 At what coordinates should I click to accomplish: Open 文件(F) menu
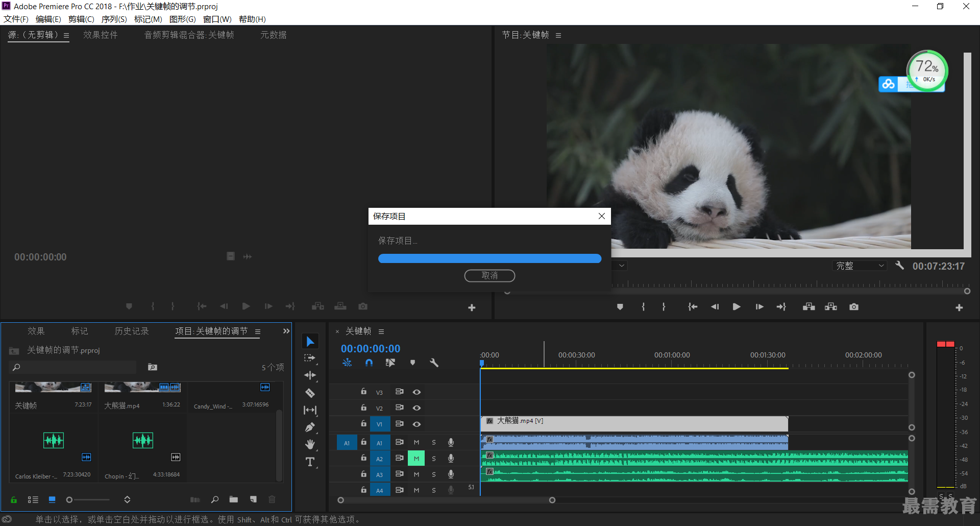pyautogui.click(x=16, y=19)
